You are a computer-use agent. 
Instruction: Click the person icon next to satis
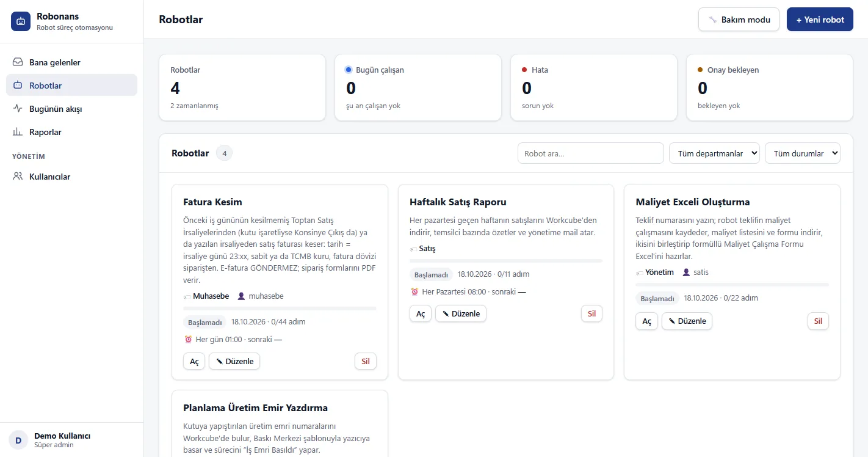tap(686, 272)
